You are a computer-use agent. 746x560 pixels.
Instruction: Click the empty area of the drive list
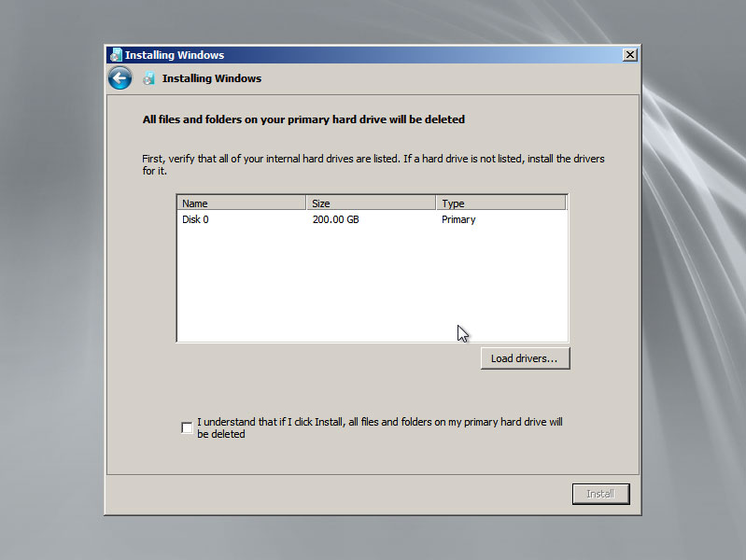tap(372, 283)
